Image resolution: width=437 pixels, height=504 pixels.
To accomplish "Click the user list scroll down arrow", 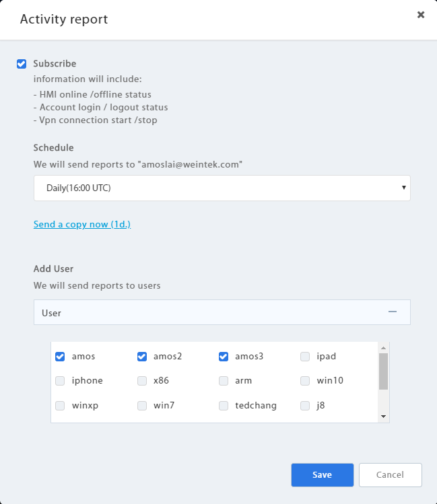I will click(x=383, y=417).
